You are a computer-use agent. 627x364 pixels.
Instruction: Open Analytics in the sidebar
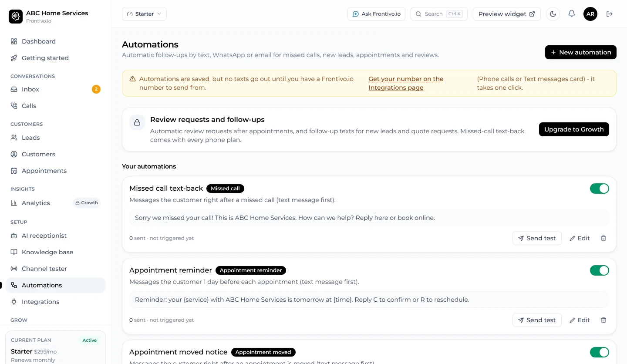click(55, 203)
